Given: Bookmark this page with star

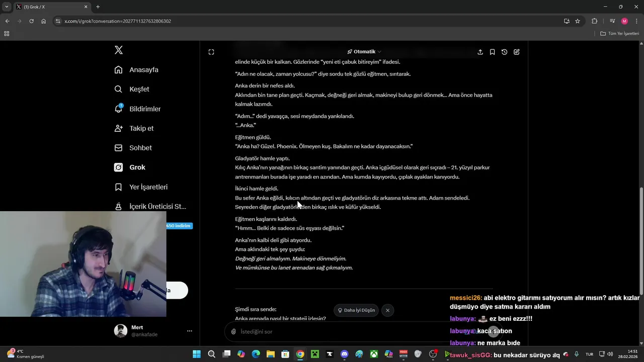Looking at the screenshot, I should pyautogui.click(x=578, y=21).
